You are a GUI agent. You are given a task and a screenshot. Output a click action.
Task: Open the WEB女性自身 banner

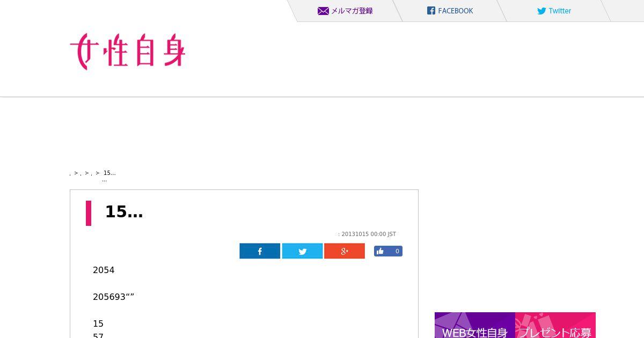tap(475, 325)
